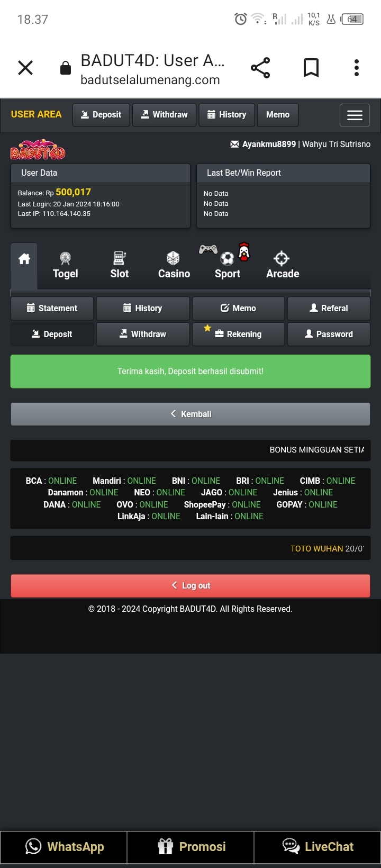Open browser three-dot overflow menu
Viewport: 381px width, 868px height.
click(357, 68)
